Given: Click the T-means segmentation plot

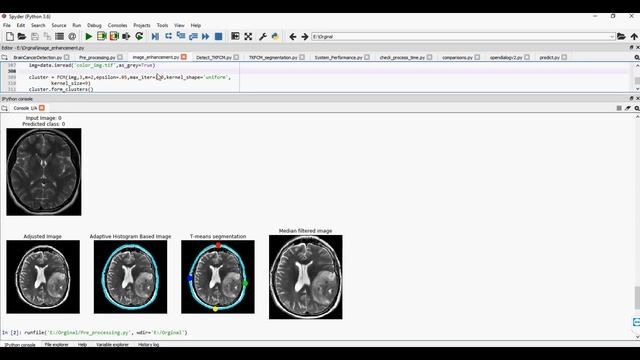Looking at the screenshot, I should click(218, 277).
